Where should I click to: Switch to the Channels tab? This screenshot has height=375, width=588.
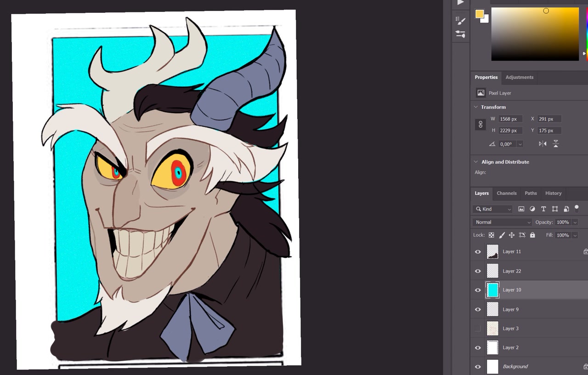506,193
